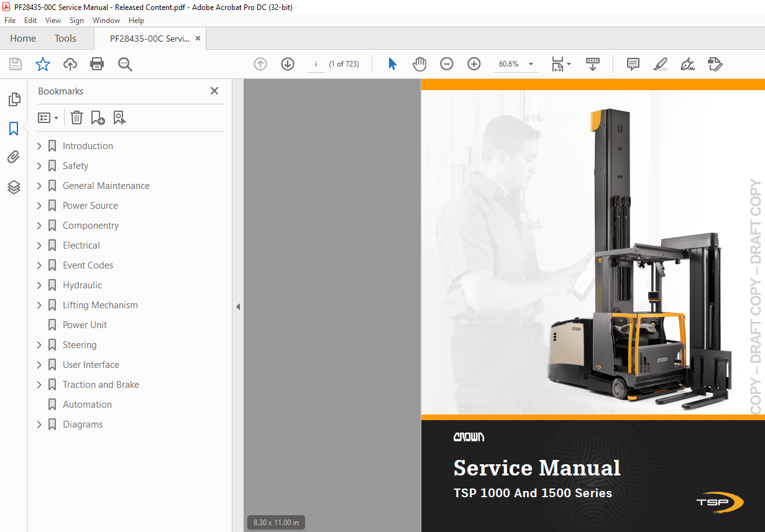This screenshot has height=532, width=765.
Task: Expand the Traction and Brake chevron
Action: [x=39, y=385]
